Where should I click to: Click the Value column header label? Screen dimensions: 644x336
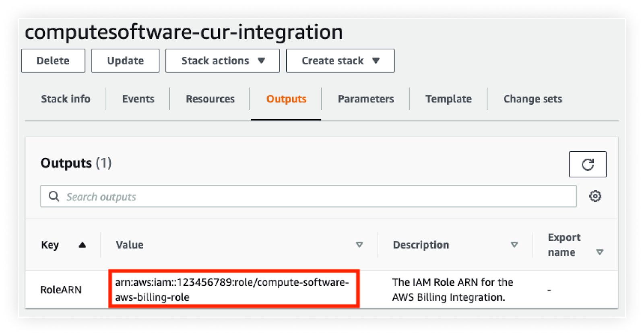tap(130, 245)
